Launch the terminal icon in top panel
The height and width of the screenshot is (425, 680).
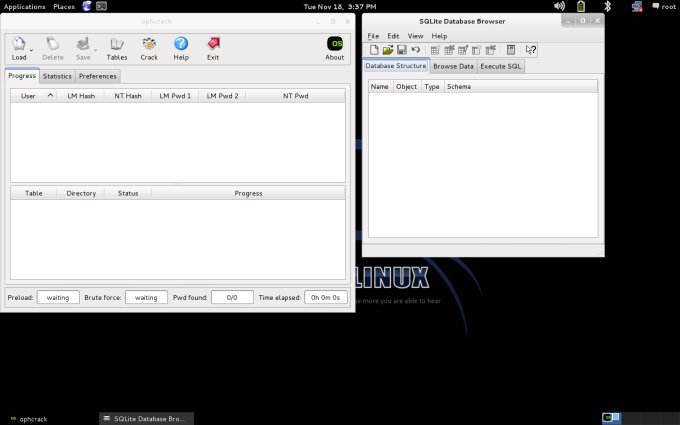(101, 6)
